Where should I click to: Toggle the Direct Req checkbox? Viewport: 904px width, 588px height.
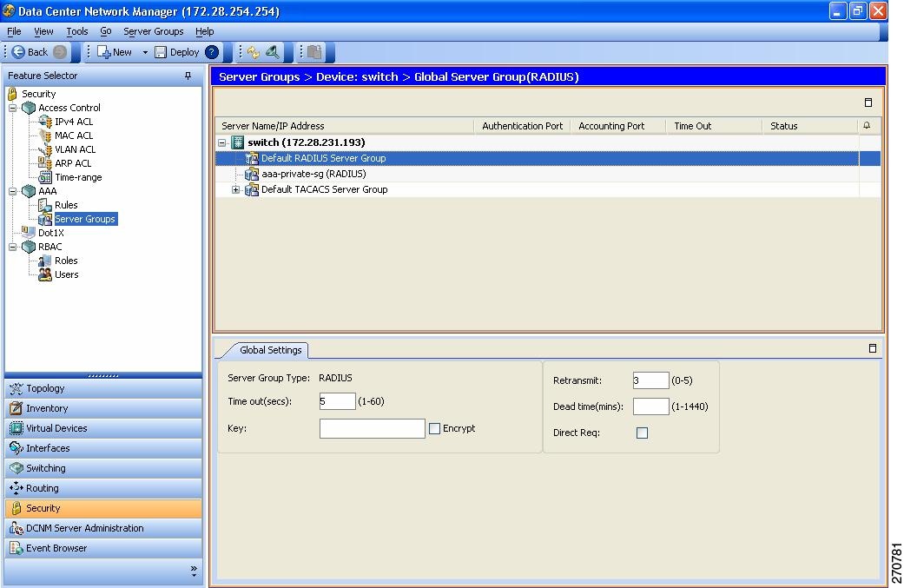tap(642, 433)
